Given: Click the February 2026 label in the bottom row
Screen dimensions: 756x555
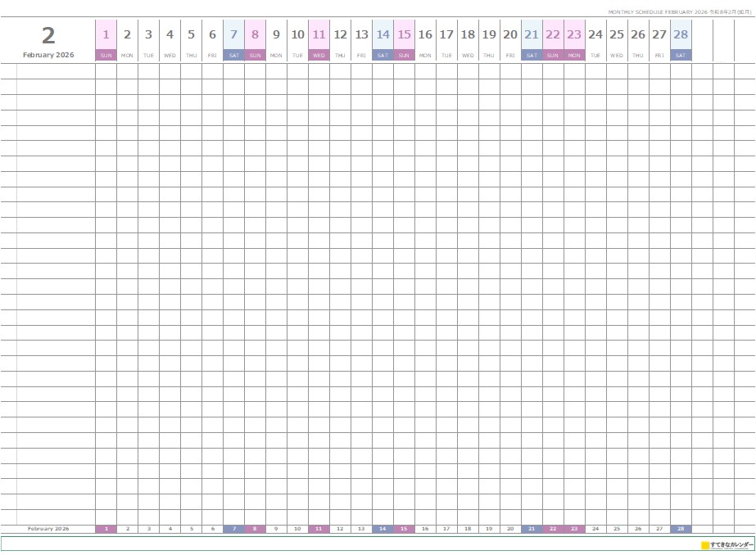Looking at the screenshot, I should click(48, 529).
